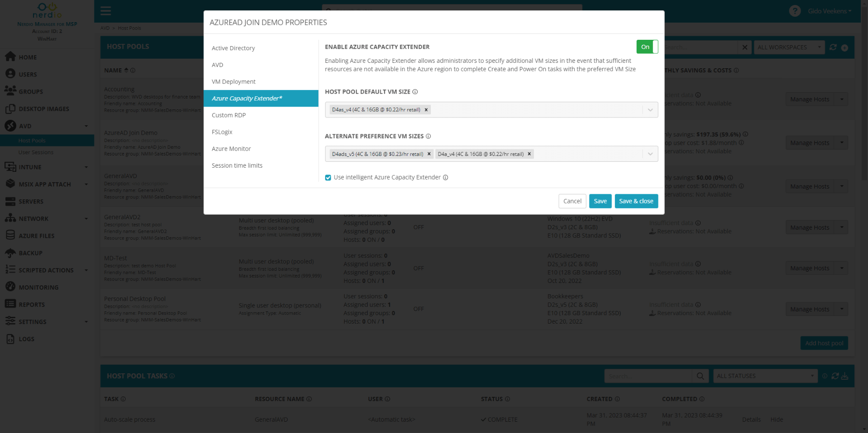Expand Manage Hosts arrow for Accounting
This screenshot has height=433, width=868.
(841, 99)
